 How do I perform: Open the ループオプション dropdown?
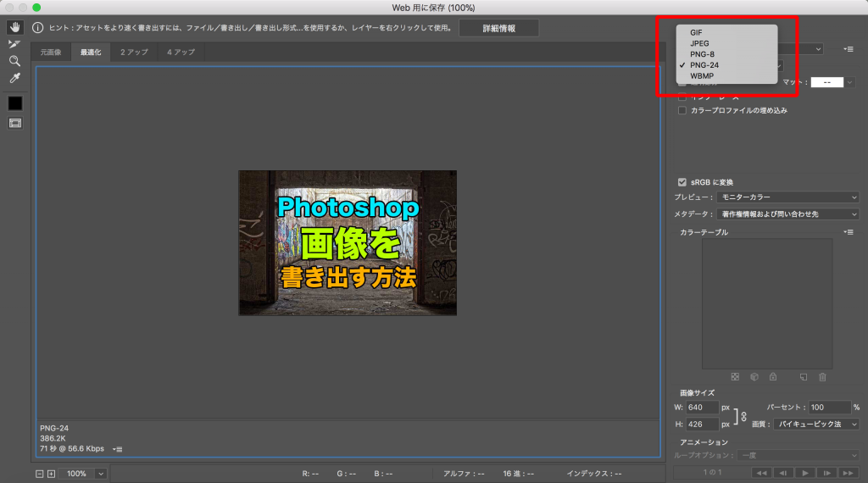[x=798, y=455]
